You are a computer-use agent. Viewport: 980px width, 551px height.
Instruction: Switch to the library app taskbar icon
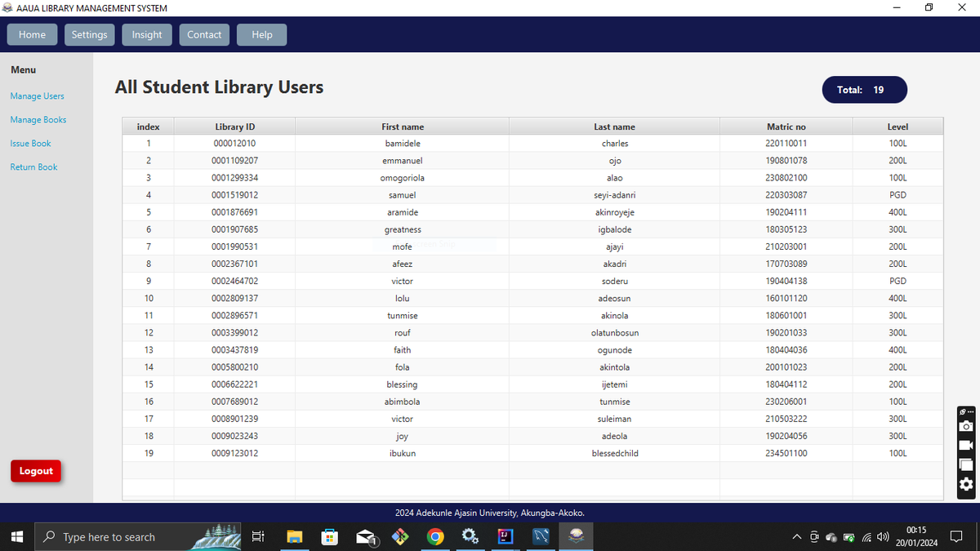pos(576,536)
